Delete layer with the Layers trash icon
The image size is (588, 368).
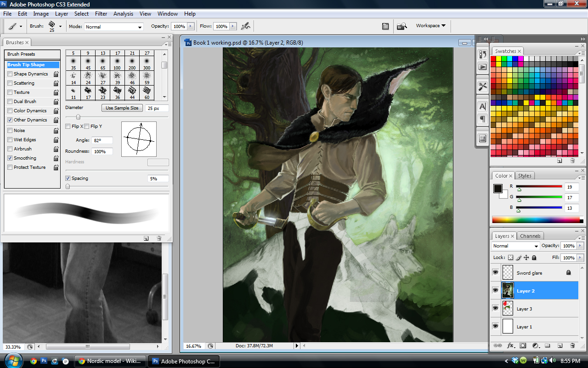point(572,345)
